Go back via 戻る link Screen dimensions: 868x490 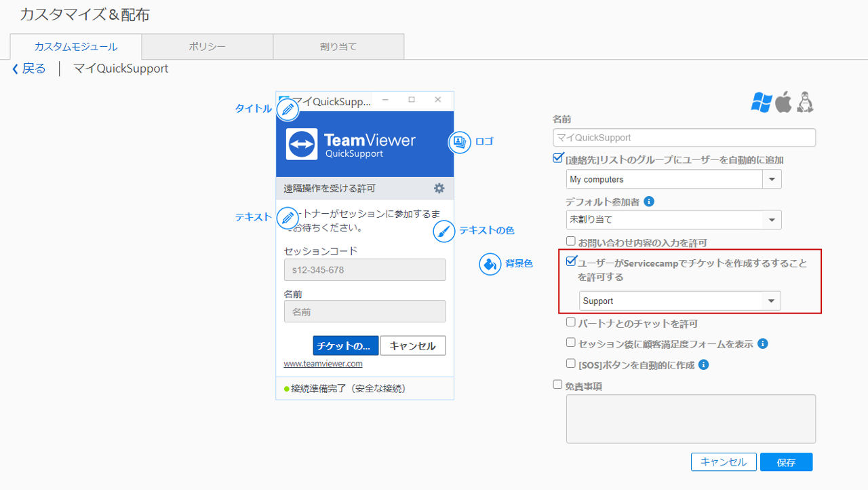click(34, 69)
